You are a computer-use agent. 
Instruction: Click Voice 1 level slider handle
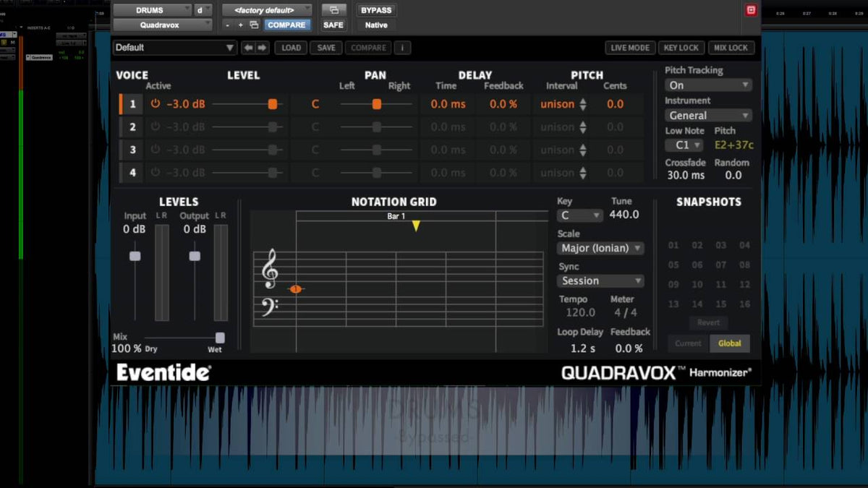click(x=273, y=104)
